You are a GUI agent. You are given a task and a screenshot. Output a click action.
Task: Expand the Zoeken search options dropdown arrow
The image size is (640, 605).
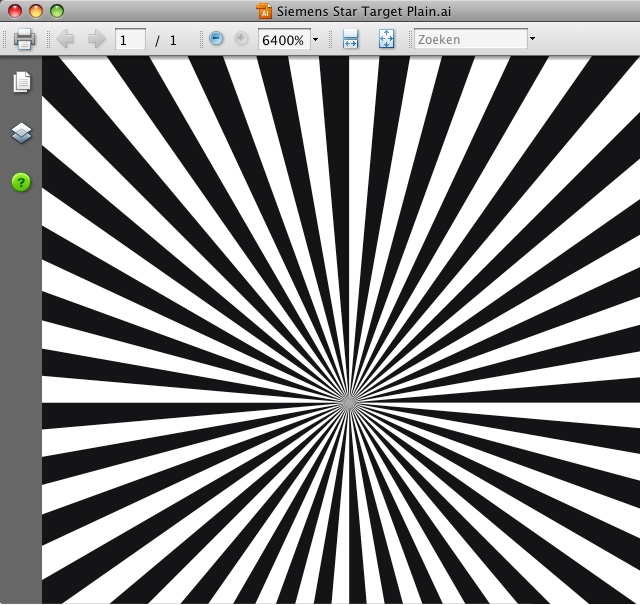[532, 40]
